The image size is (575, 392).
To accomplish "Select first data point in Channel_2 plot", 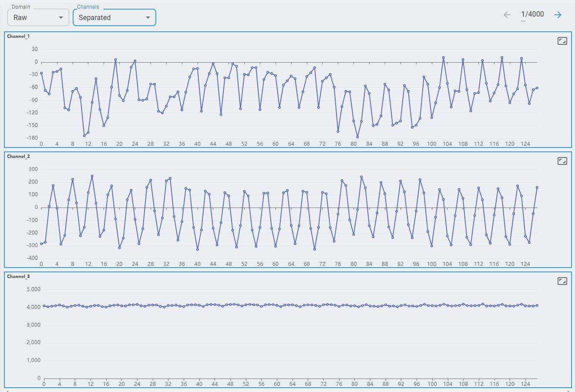I will (x=41, y=244).
